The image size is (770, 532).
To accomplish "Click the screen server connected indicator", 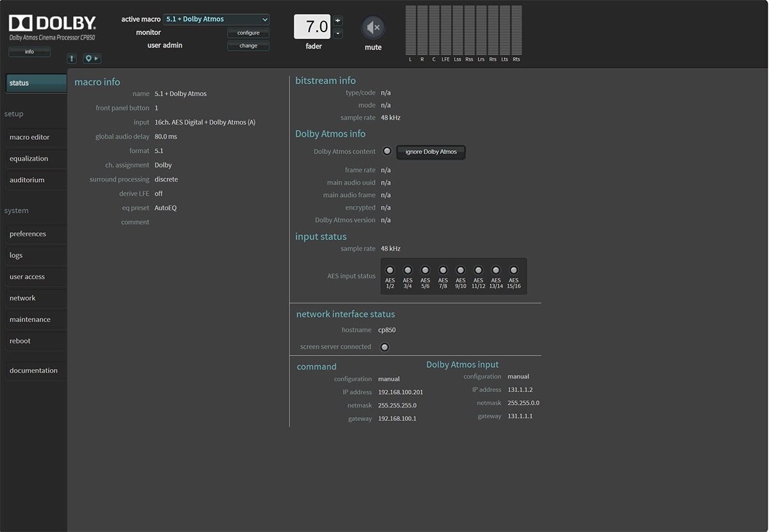I will click(384, 347).
